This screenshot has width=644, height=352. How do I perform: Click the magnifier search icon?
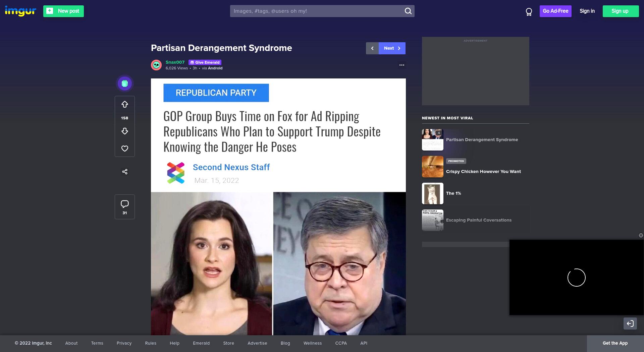click(408, 11)
